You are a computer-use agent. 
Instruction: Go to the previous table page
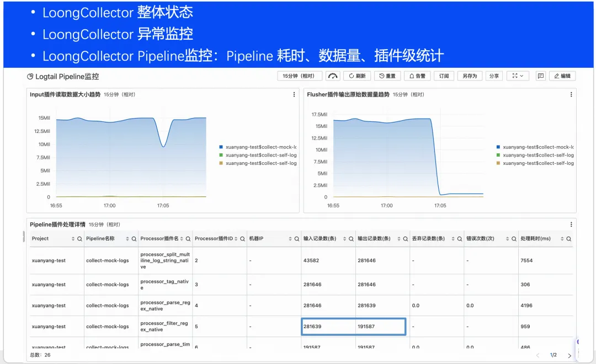coord(538,356)
